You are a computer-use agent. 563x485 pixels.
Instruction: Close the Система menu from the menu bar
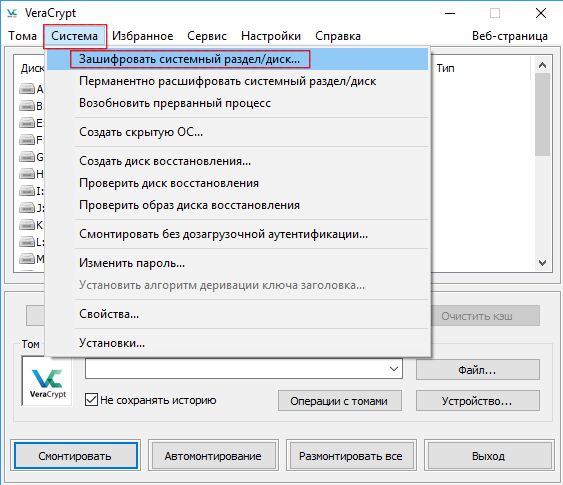point(75,36)
